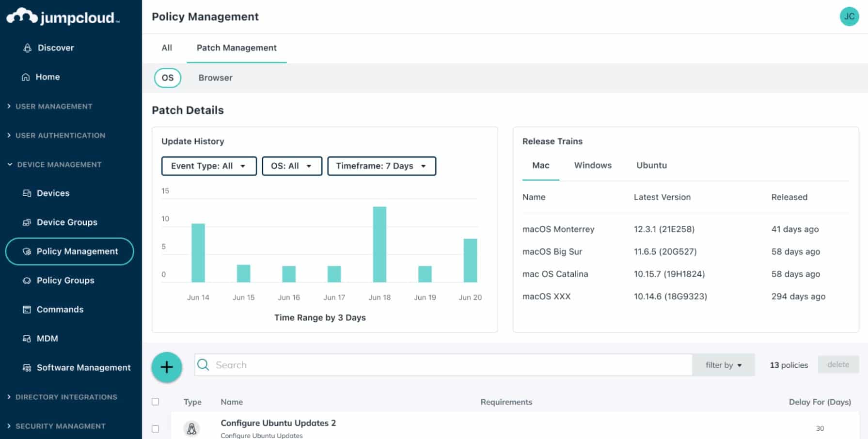Open the Discover bell icon
Image resolution: width=868 pixels, height=439 pixels.
coord(26,47)
